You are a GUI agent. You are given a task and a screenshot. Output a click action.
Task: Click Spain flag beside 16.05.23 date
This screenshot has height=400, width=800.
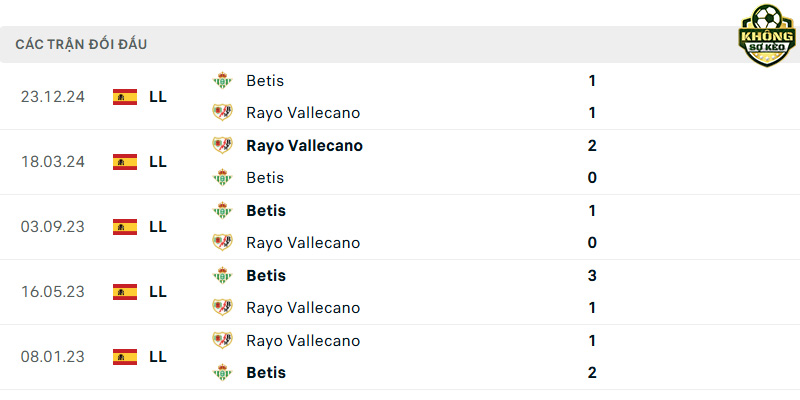125,292
